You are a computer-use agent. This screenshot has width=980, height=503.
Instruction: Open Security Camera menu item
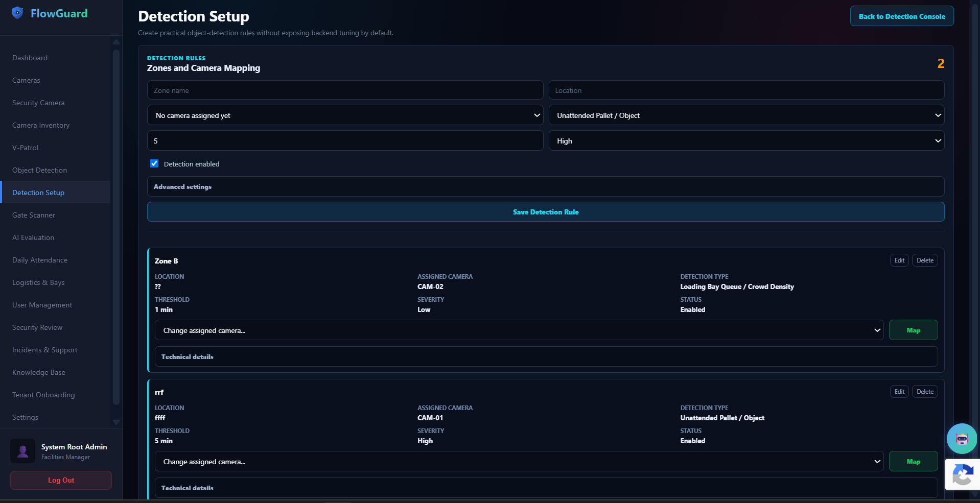pyautogui.click(x=55, y=103)
